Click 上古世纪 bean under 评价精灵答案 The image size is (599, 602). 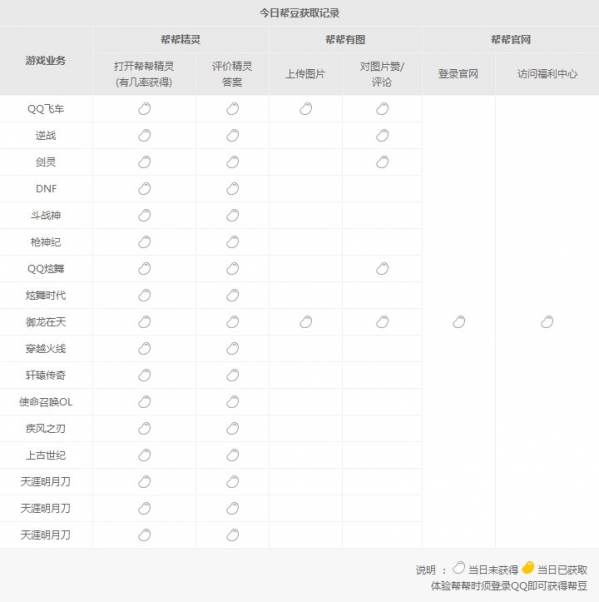(232, 455)
